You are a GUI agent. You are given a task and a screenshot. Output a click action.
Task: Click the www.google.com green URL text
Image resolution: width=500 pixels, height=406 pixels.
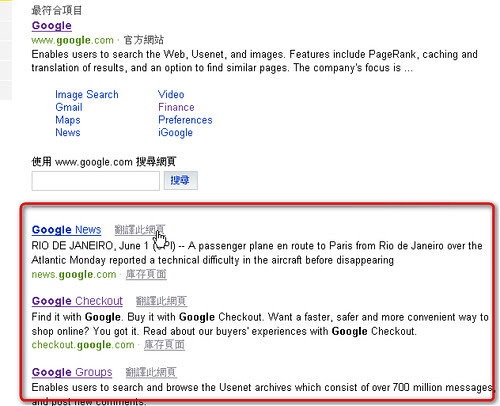tap(73, 40)
